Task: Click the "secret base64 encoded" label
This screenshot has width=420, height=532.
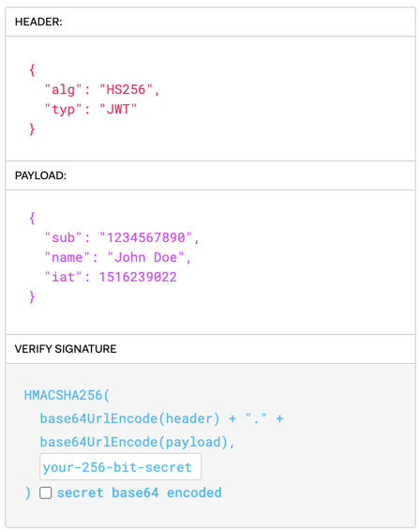Action: coord(139,493)
